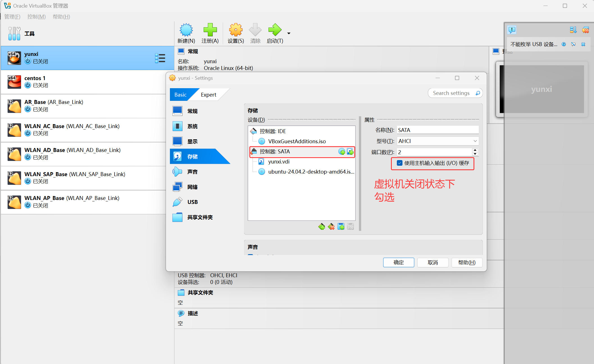Switch to the Basic tab
The width and height of the screenshot is (594, 364).
pyautogui.click(x=180, y=95)
